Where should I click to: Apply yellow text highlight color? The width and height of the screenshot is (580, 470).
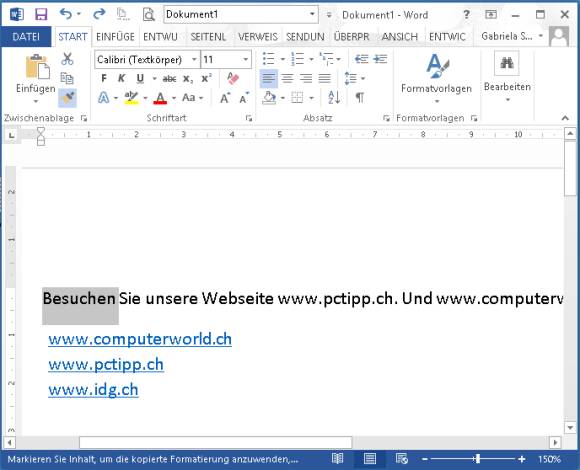coord(131,98)
